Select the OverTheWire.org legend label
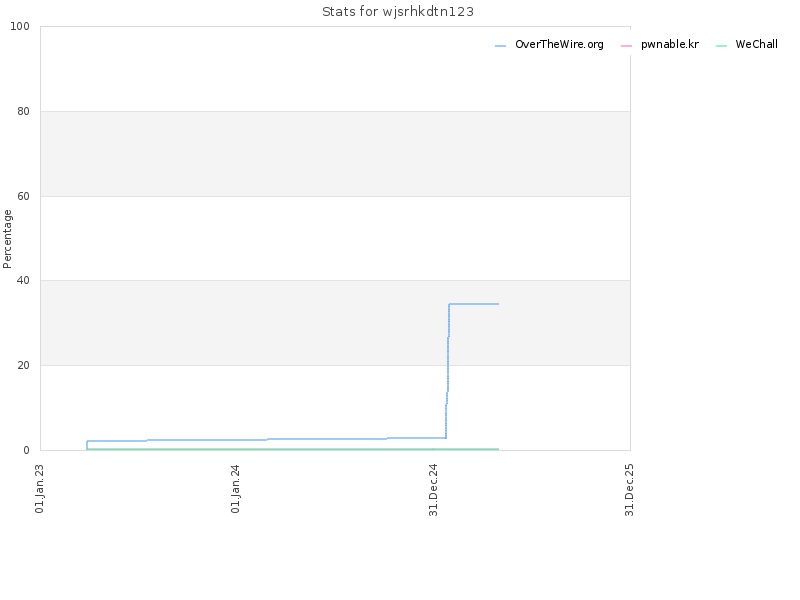This screenshot has width=800, height=600. (x=559, y=44)
